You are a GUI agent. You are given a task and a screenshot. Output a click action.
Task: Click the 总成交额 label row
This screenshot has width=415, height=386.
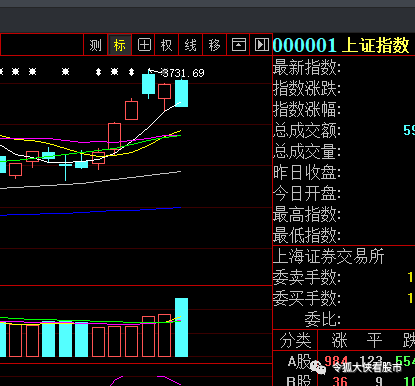click(344, 130)
